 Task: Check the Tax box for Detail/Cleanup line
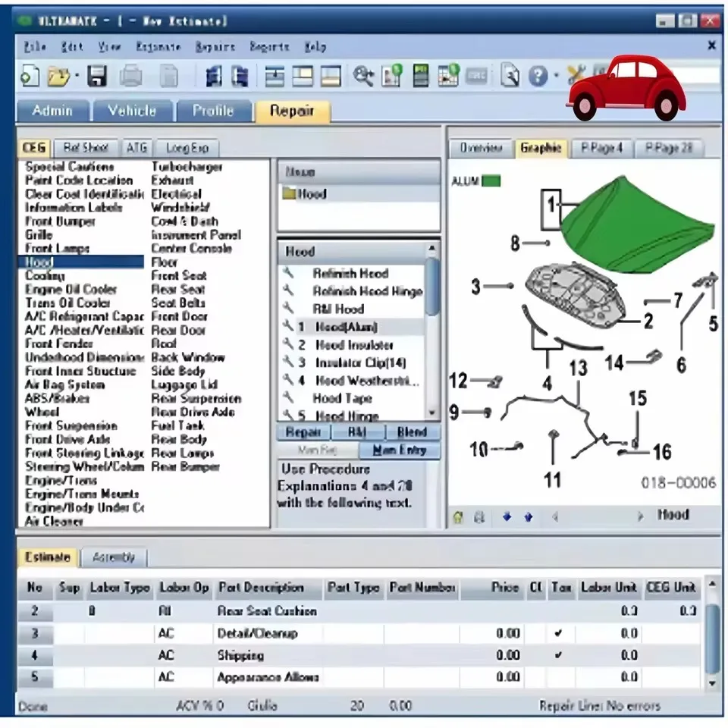tap(560, 631)
